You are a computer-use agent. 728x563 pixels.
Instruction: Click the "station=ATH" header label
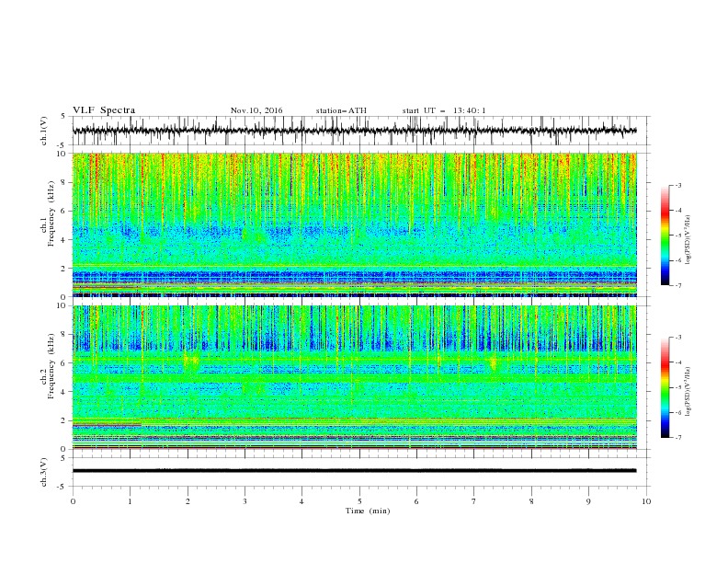[x=341, y=110]
